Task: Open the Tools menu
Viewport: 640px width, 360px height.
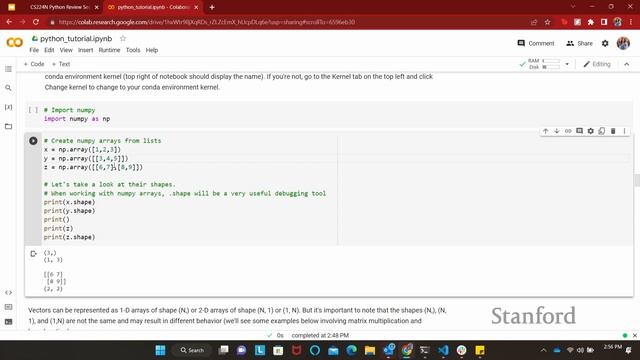Action: pos(133,50)
